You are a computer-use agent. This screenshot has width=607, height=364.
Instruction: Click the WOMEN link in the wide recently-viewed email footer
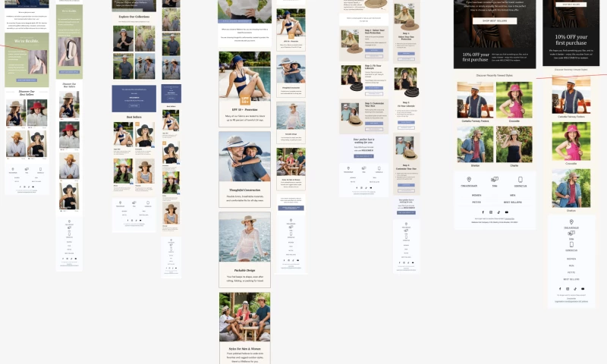476,196
